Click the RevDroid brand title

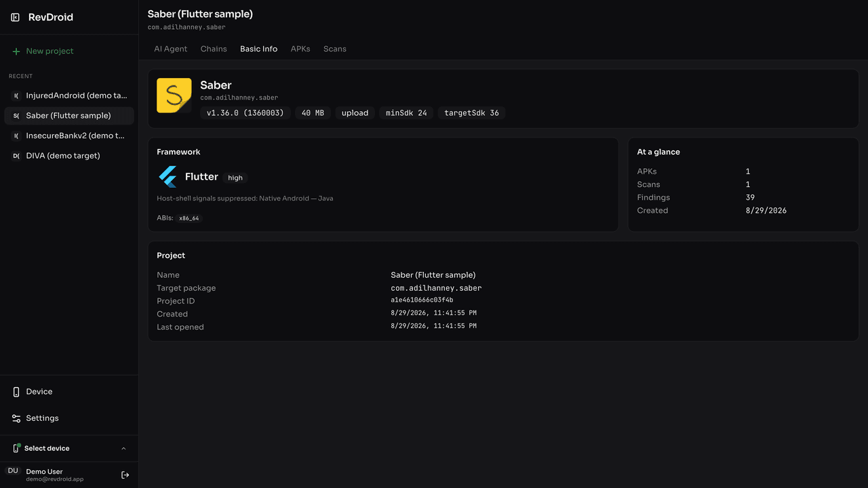pyautogui.click(x=50, y=18)
